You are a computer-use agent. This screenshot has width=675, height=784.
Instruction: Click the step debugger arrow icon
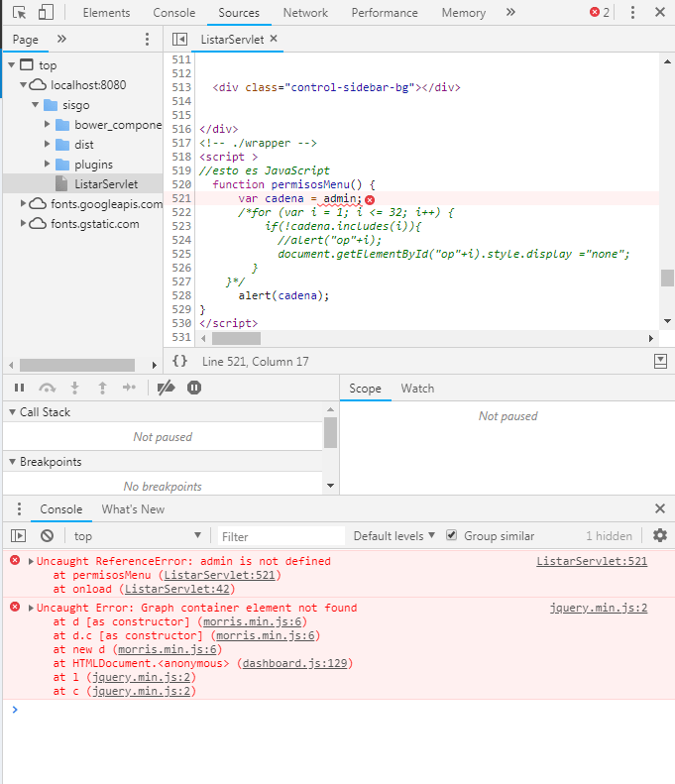tap(129, 388)
